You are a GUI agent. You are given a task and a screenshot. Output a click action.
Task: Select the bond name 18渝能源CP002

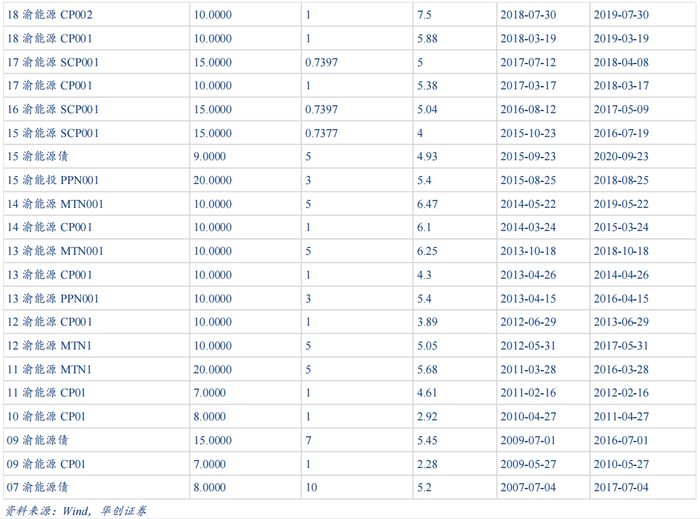pyautogui.click(x=50, y=15)
